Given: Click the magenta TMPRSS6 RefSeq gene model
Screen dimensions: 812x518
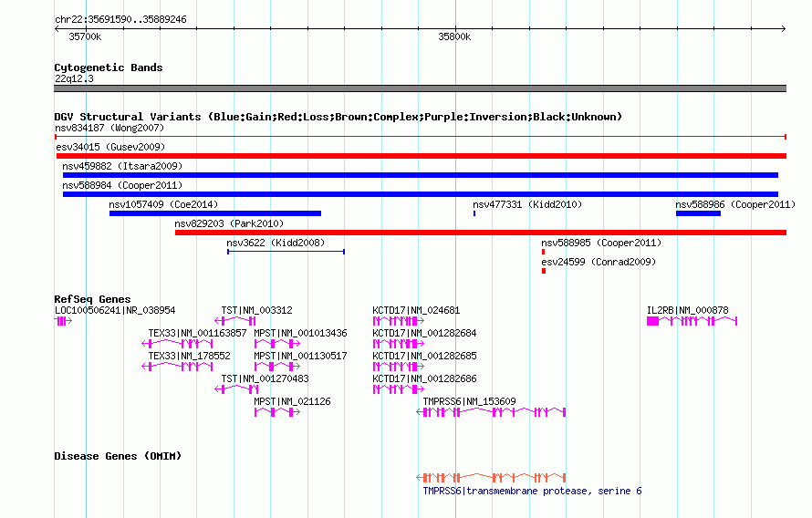Looking at the screenshot, I should [x=491, y=412].
